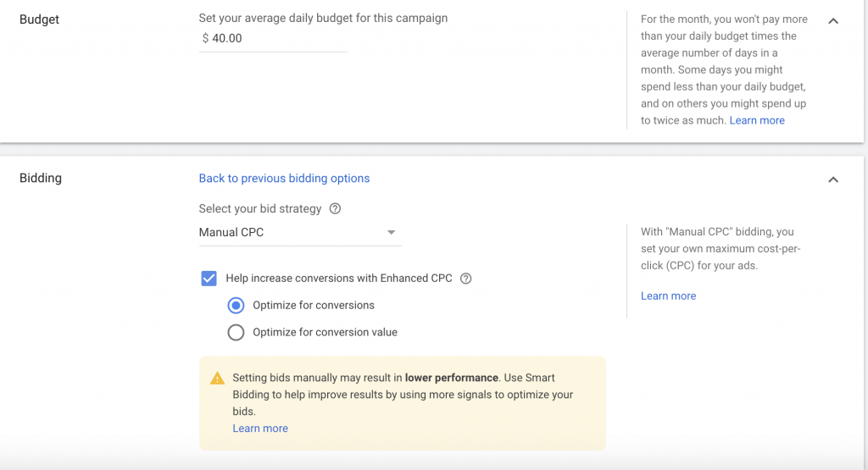Select Optimize for conversions radio button
The height and width of the screenshot is (470, 868).
coord(236,305)
